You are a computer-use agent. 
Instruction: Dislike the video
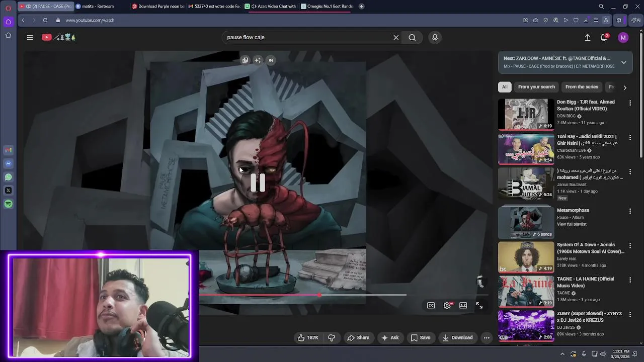pos(332,338)
